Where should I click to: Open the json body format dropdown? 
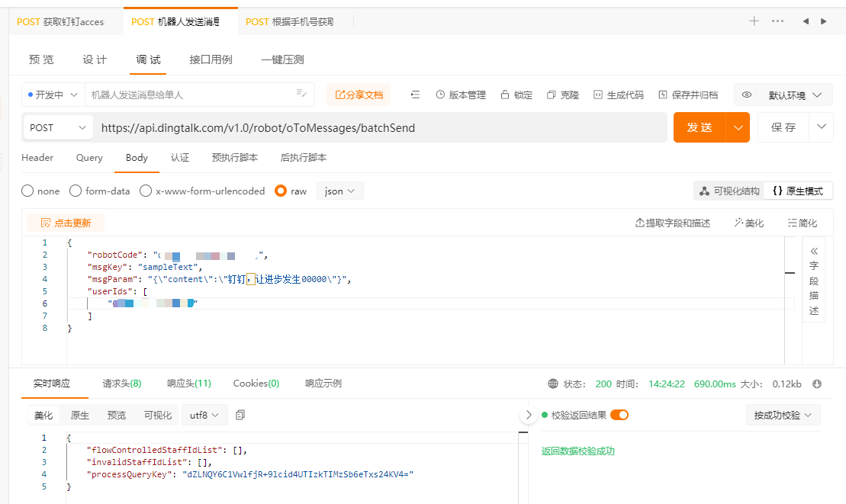pos(339,191)
